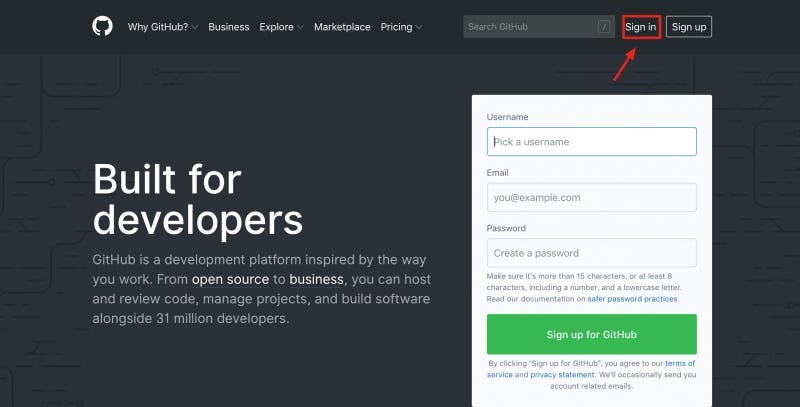Click the Pick a username field
The image size is (800, 407).
point(591,142)
